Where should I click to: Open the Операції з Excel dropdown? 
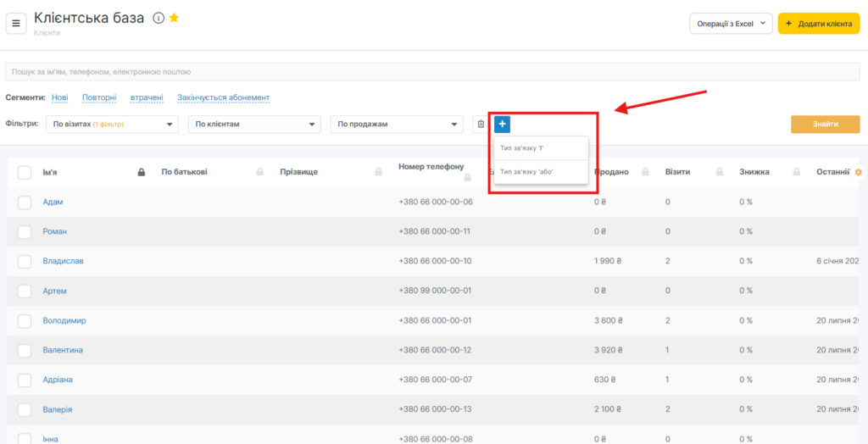(x=731, y=24)
